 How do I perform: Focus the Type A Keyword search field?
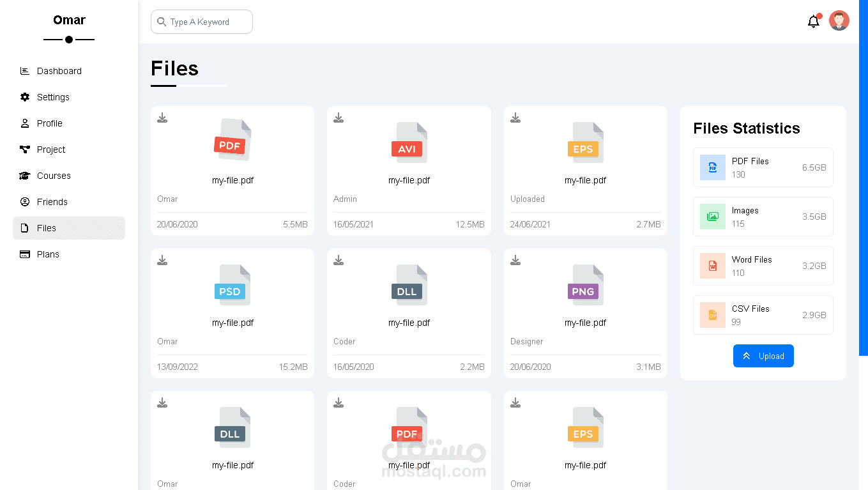(202, 22)
